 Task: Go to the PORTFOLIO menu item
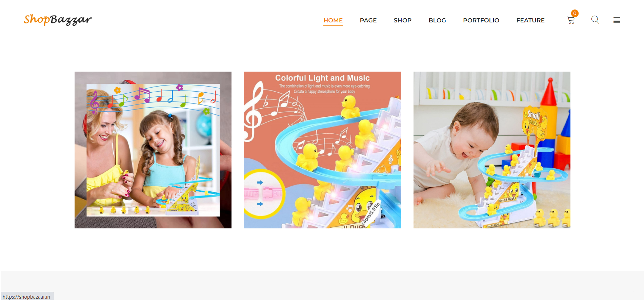click(x=481, y=20)
